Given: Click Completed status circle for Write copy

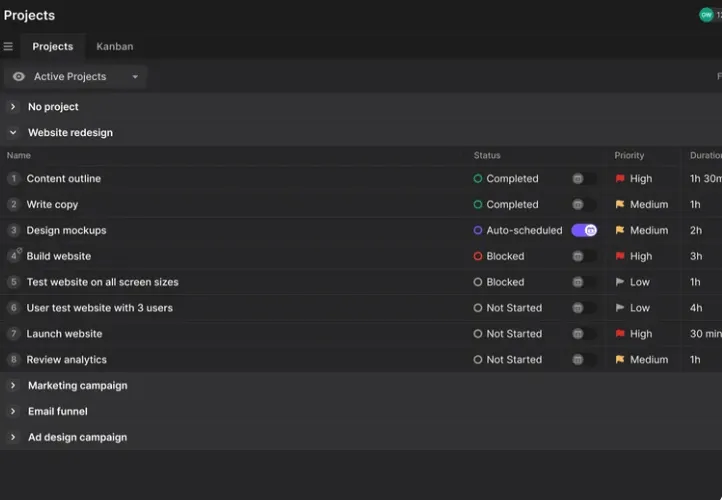Looking at the screenshot, I should pos(477,204).
